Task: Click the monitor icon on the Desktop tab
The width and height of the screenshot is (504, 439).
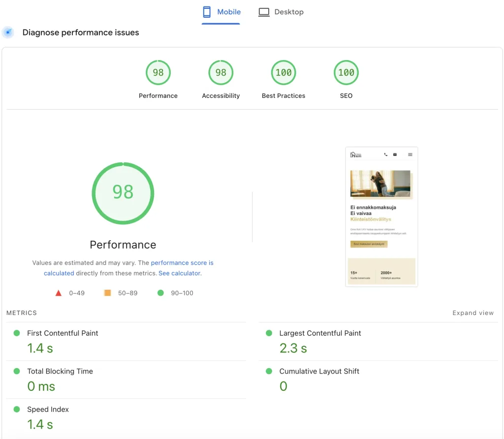Action: click(264, 11)
